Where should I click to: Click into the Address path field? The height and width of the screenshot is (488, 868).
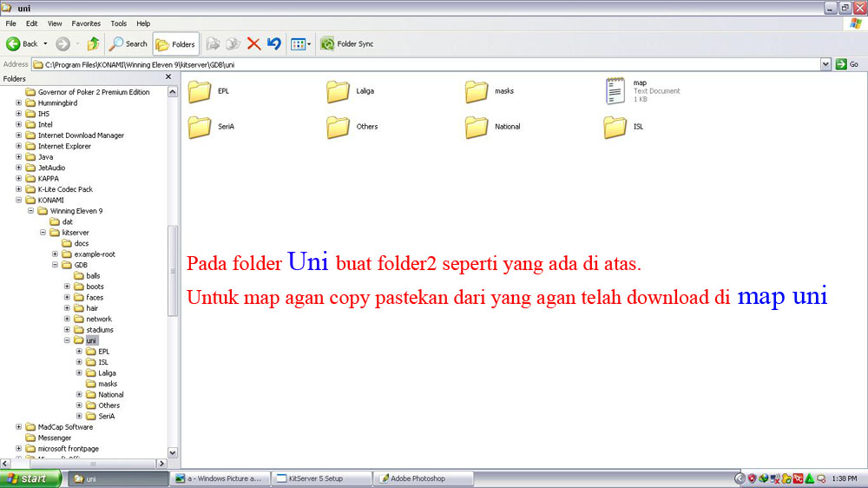point(425,64)
